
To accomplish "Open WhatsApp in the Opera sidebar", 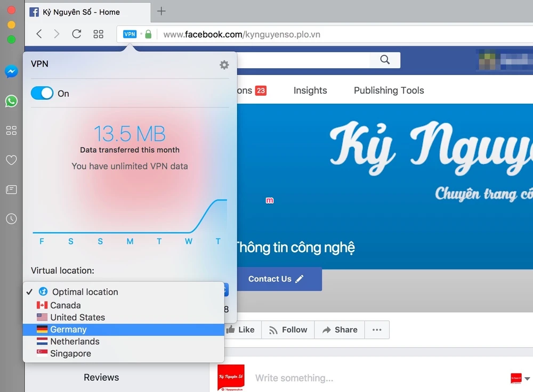I will [x=11, y=101].
